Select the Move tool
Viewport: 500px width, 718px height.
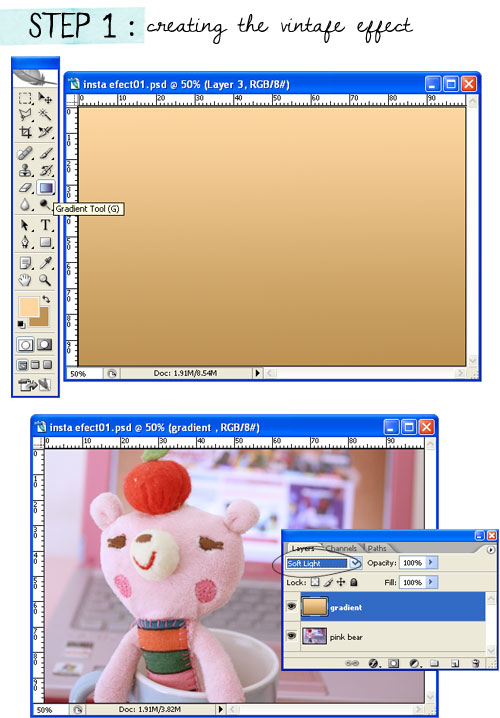pos(45,98)
